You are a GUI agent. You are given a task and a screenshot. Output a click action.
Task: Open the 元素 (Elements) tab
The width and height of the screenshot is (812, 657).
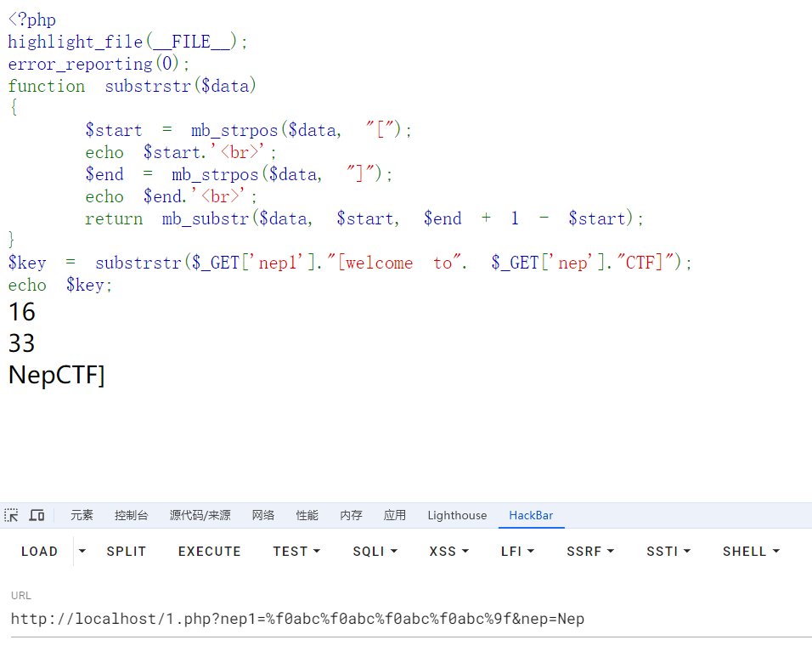82,515
